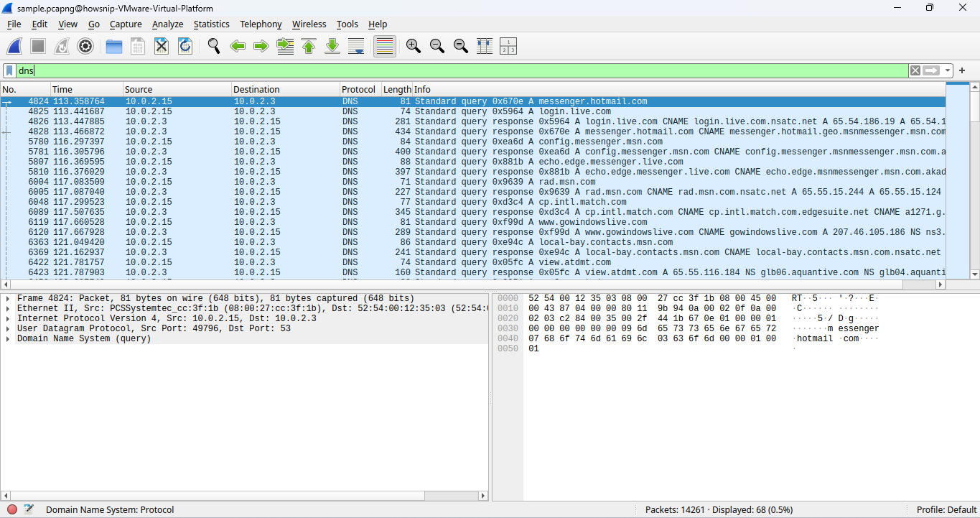Apply the display filter arrow
Image resolution: width=980 pixels, height=518 pixels.
(932, 70)
